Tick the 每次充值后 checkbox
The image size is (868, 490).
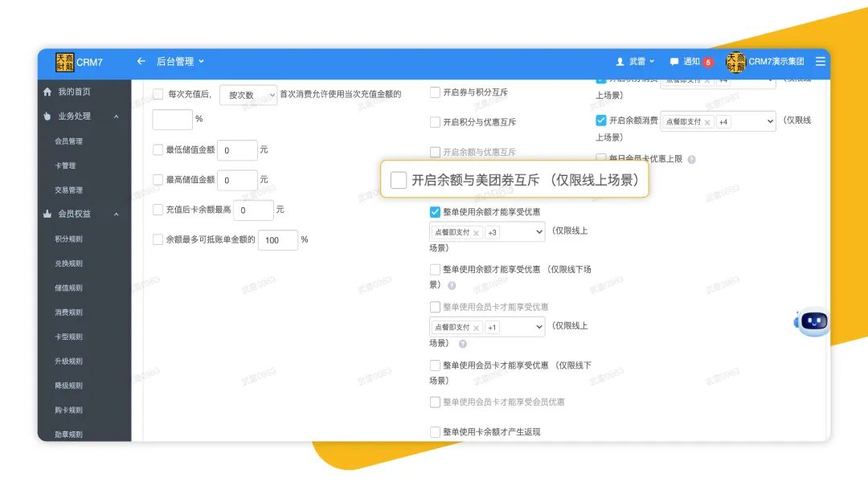[158, 94]
